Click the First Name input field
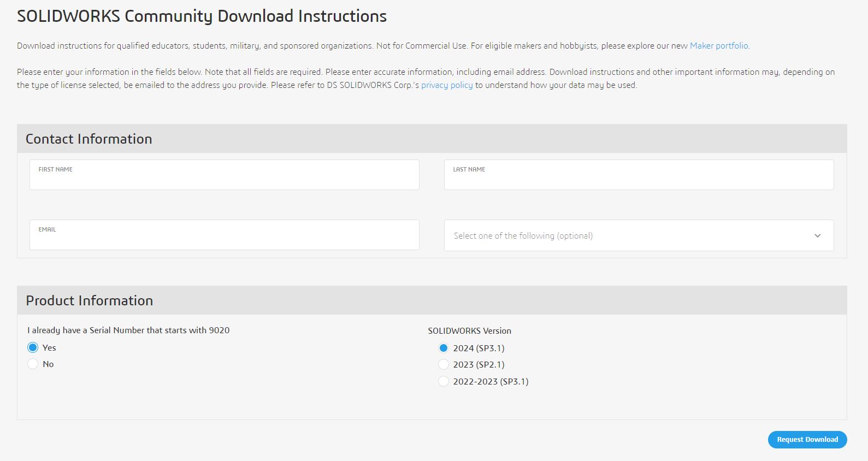This screenshot has width=868, height=461. [225, 175]
